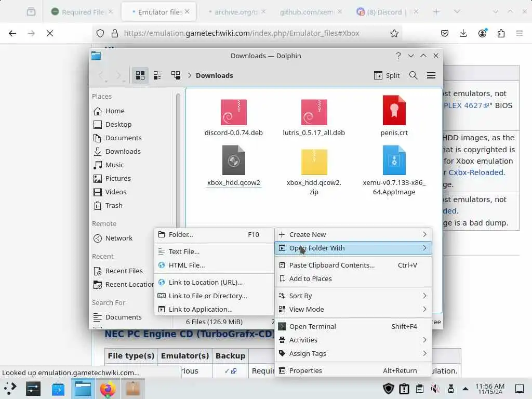Image resolution: width=532 pixels, height=399 pixels.
Task: Expand Open Folder With submenu
Action: (x=353, y=248)
